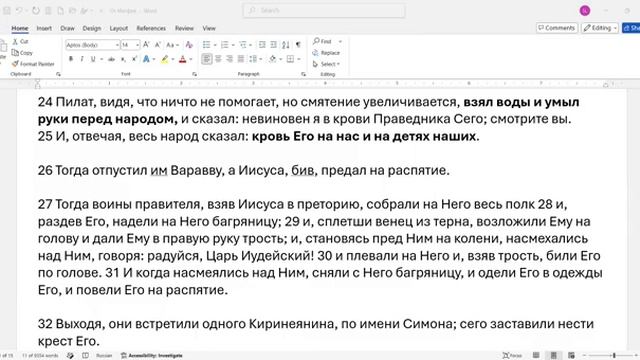Insert a numbered list
This screenshot has height=360, width=640.
click(224, 44)
